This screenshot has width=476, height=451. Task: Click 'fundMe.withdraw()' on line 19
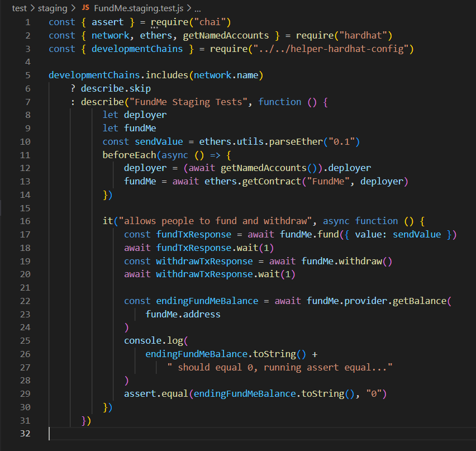point(347,261)
